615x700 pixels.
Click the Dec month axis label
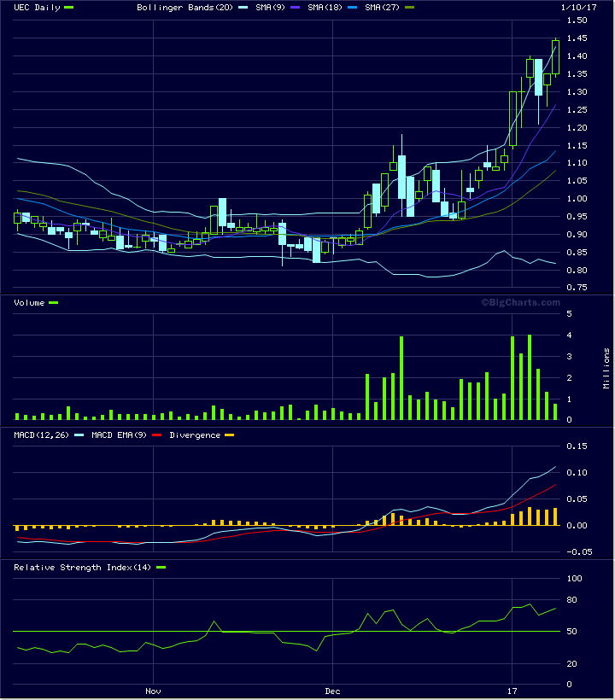pos(333,691)
